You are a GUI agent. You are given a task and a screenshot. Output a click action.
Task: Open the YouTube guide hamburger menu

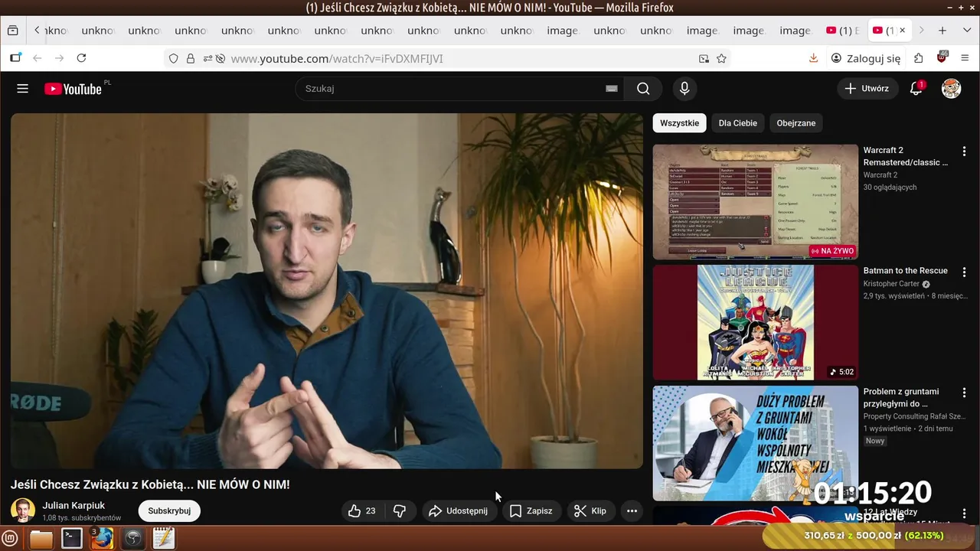pos(22,89)
